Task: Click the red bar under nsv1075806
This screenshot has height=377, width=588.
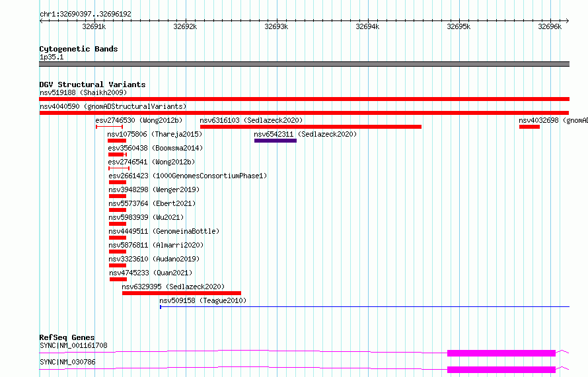Action: click(117, 141)
